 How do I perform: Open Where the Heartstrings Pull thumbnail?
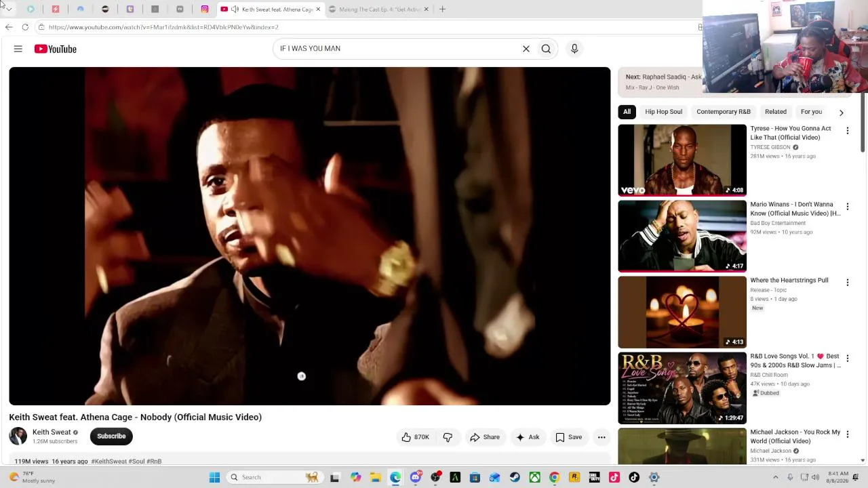pos(682,312)
